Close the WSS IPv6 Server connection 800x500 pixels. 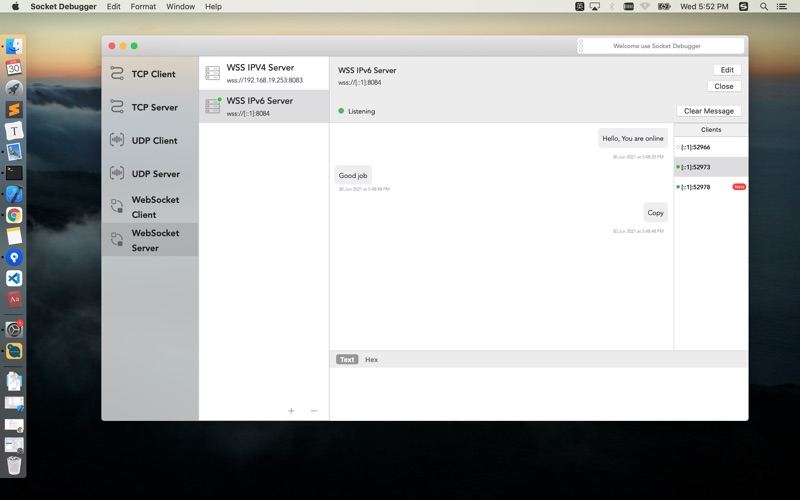click(x=724, y=86)
